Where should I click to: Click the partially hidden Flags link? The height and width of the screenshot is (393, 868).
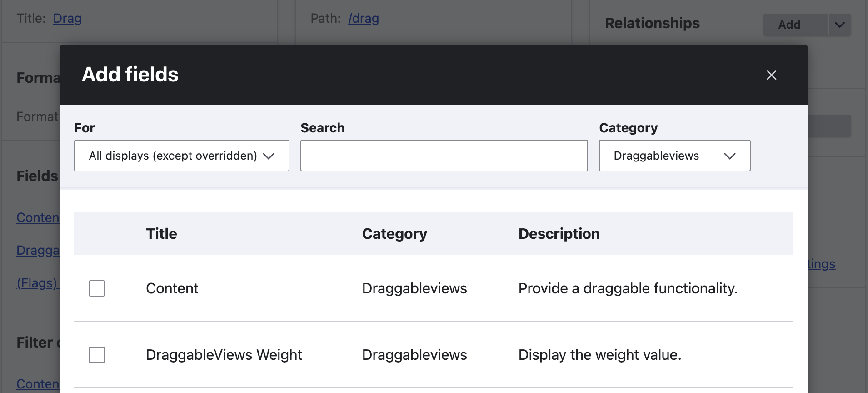pyautogui.click(x=37, y=283)
